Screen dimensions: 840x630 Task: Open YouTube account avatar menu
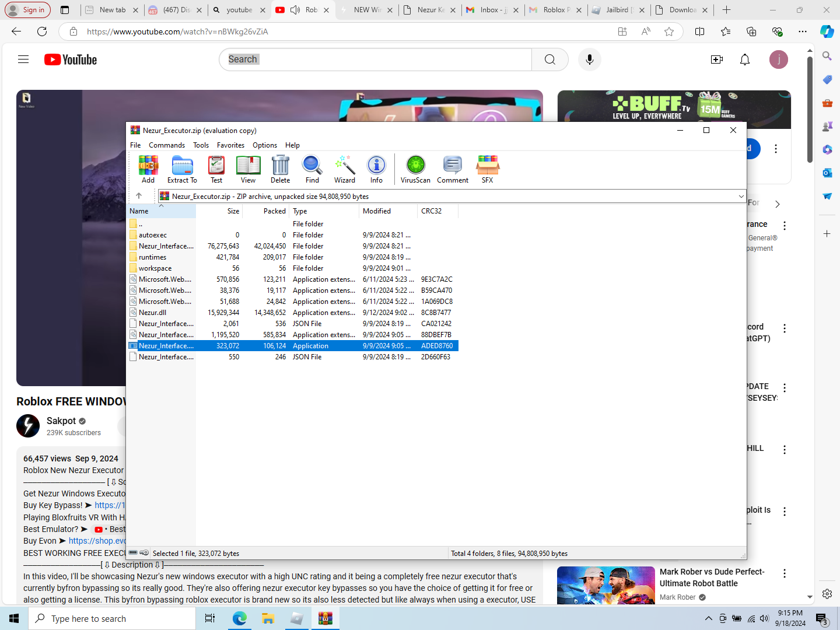click(x=779, y=60)
